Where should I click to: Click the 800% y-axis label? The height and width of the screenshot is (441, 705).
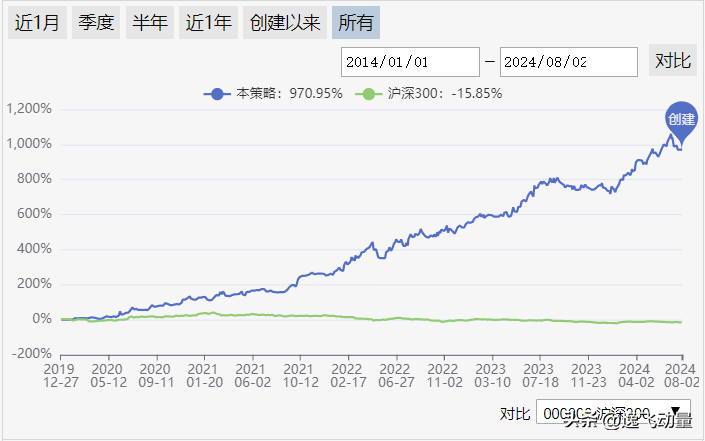[x=34, y=179]
